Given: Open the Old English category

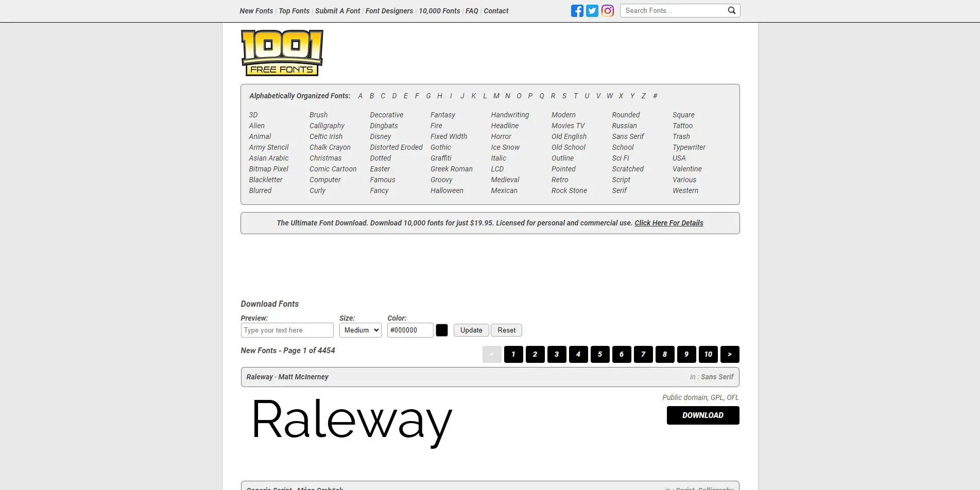Looking at the screenshot, I should coord(569,136).
